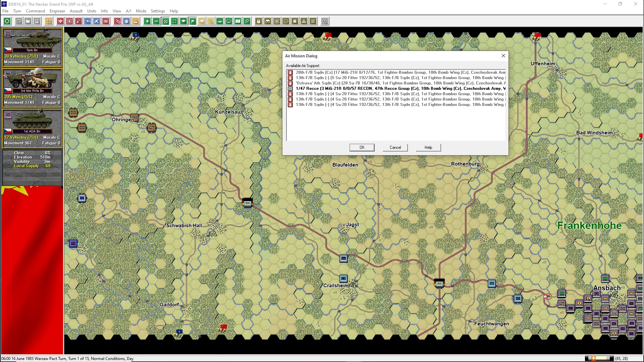Open the Mode menu
This screenshot has width=644, height=362.
click(141, 11)
